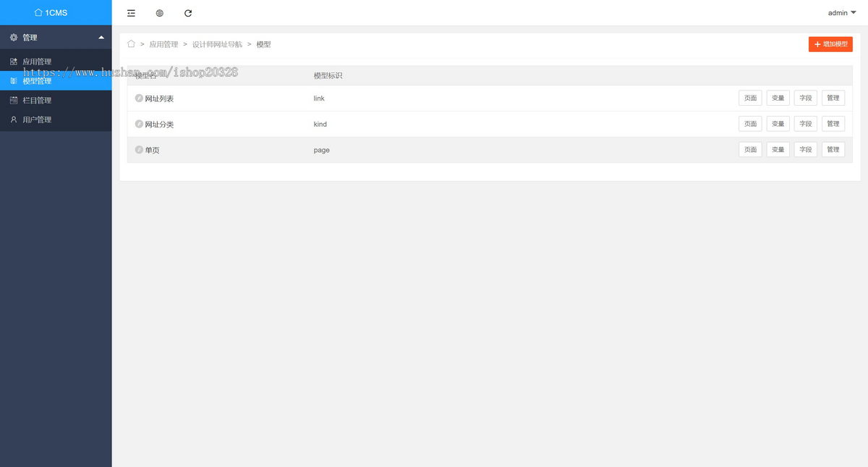Click the edit icon beside 单页
Screen dimensions: 868x467
tap(139, 149)
